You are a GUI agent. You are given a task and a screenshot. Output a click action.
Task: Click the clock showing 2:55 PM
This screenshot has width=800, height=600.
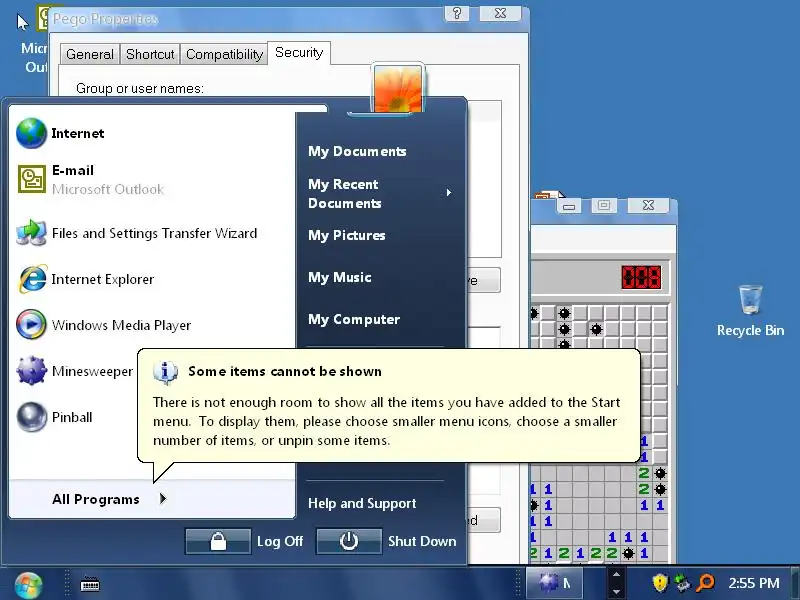(754, 583)
